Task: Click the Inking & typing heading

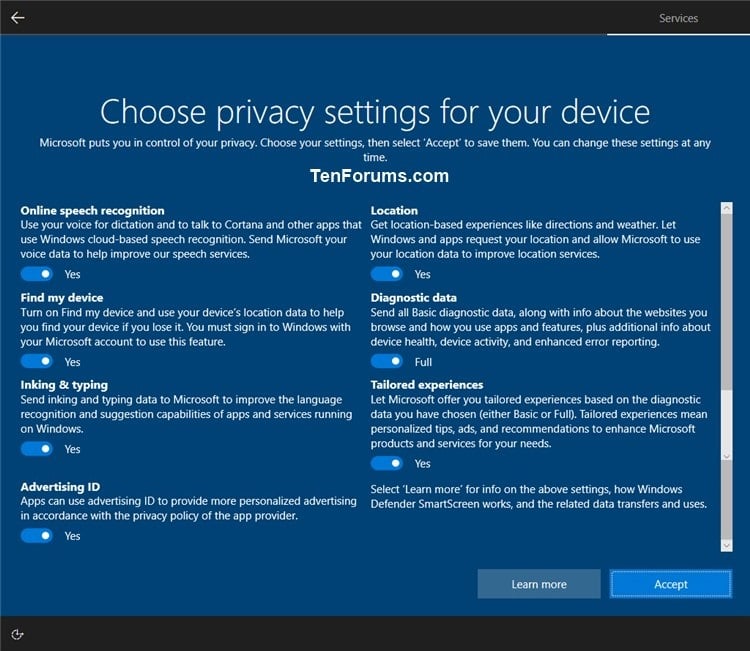Action: tap(64, 385)
